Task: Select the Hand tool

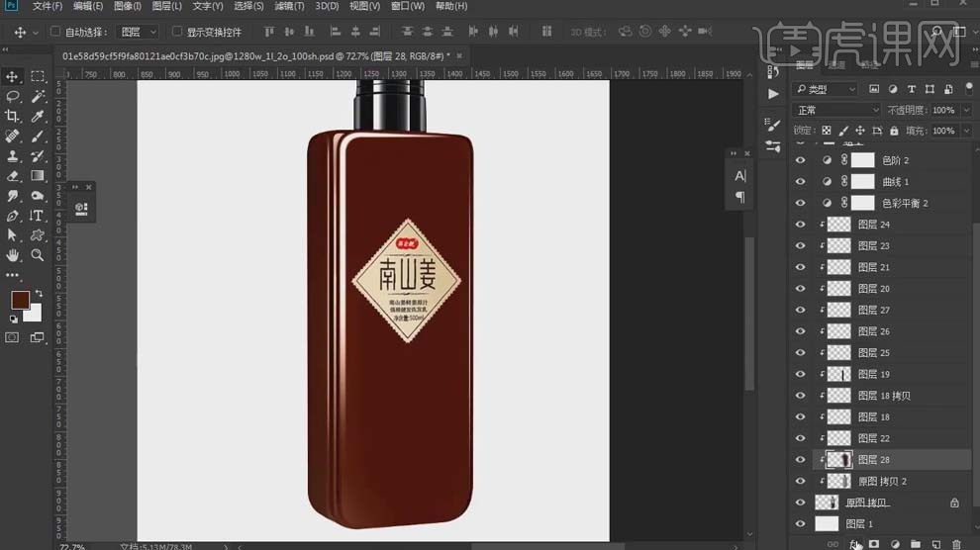Action: [13, 254]
